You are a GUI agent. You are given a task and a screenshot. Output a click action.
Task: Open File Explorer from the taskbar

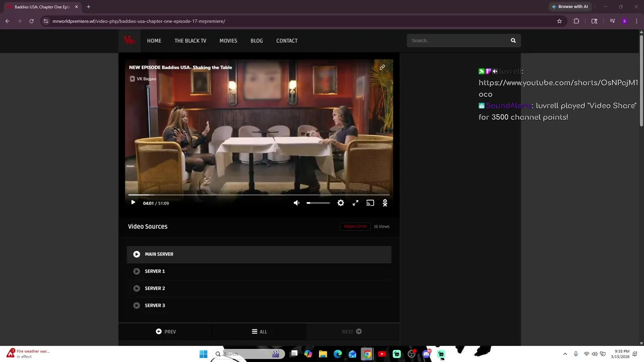tap(323, 354)
